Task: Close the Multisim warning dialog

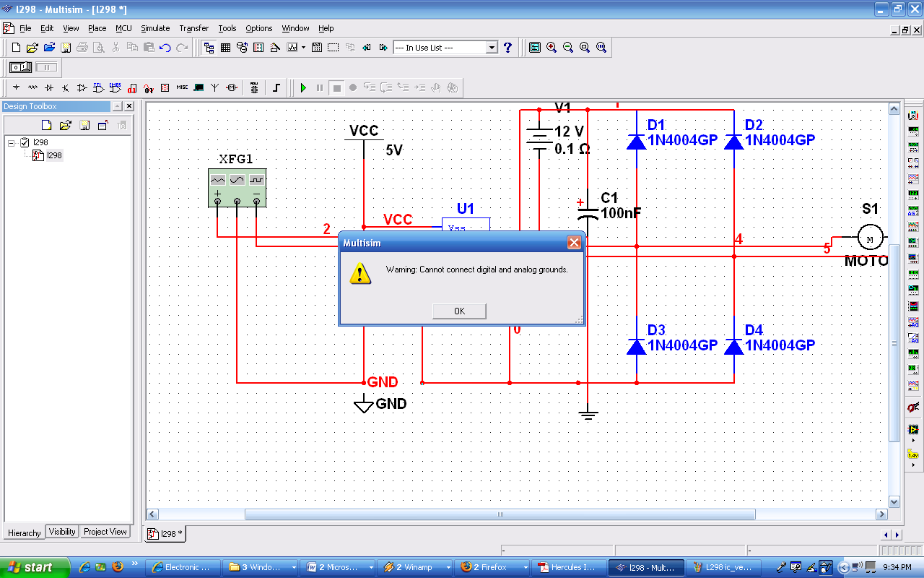Action: click(574, 243)
